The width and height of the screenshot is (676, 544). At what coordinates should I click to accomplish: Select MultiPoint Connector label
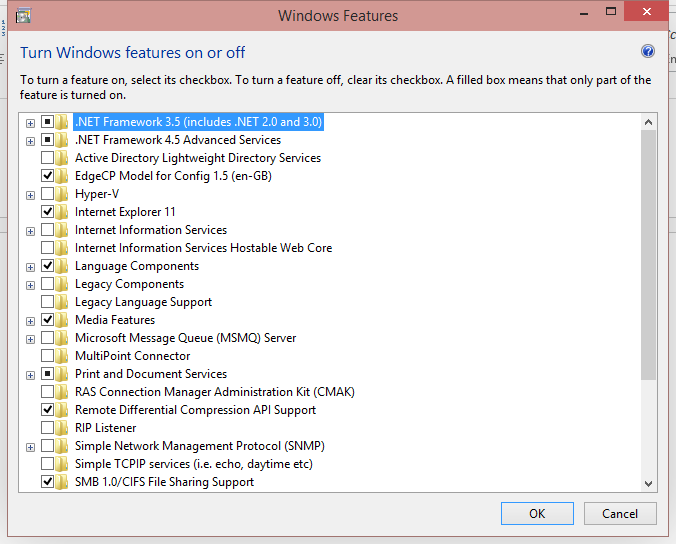132,356
